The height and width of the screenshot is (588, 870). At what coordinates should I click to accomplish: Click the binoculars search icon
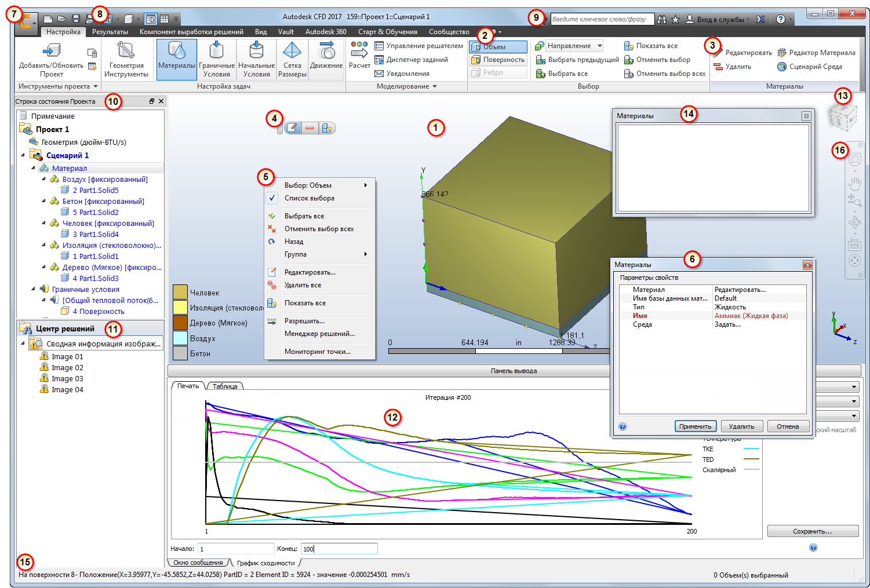coord(661,19)
